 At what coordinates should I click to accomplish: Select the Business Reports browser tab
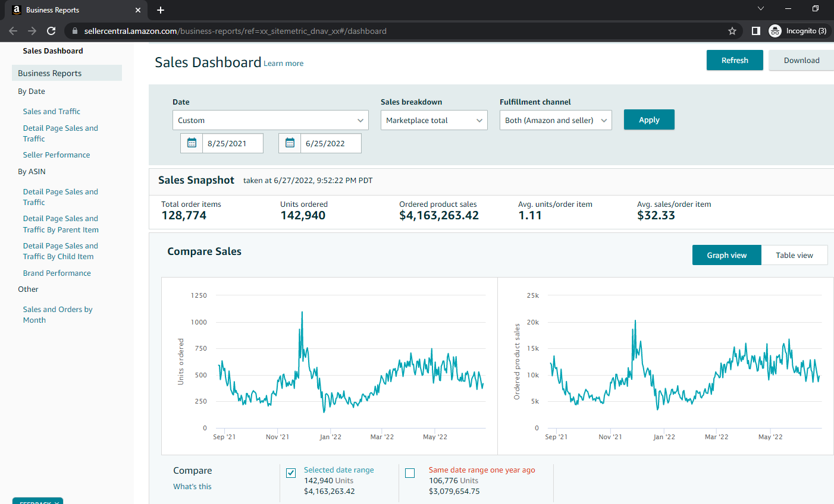click(76, 10)
